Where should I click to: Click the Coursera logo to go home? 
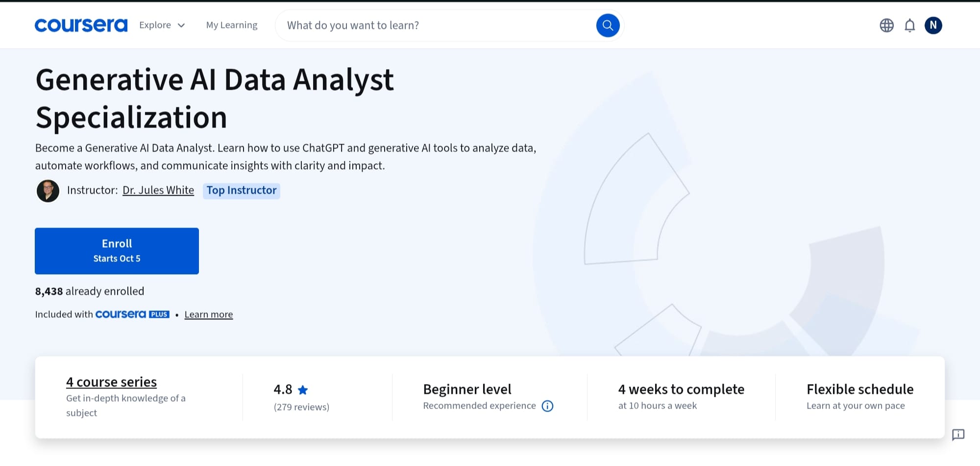click(x=80, y=25)
